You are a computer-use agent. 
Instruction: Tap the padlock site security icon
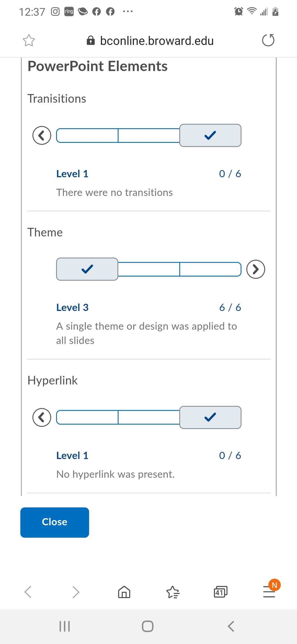pyautogui.click(x=91, y=41)
